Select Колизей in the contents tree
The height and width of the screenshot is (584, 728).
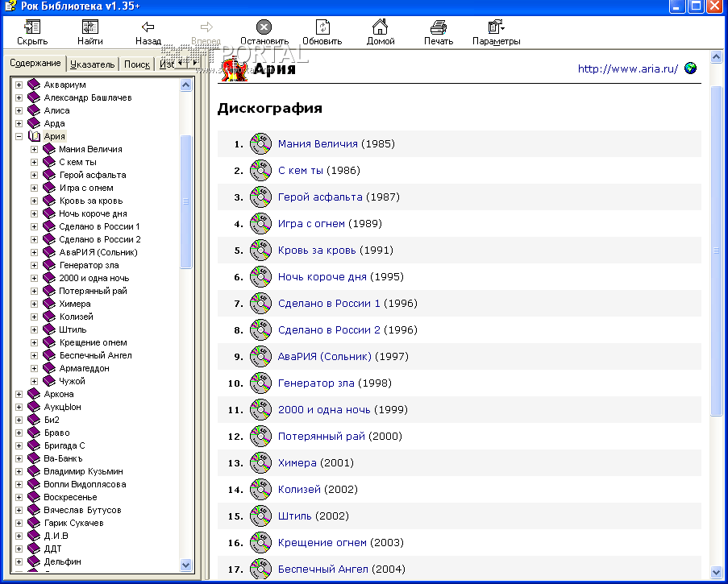pyautogui.click(x=76, y=317)
